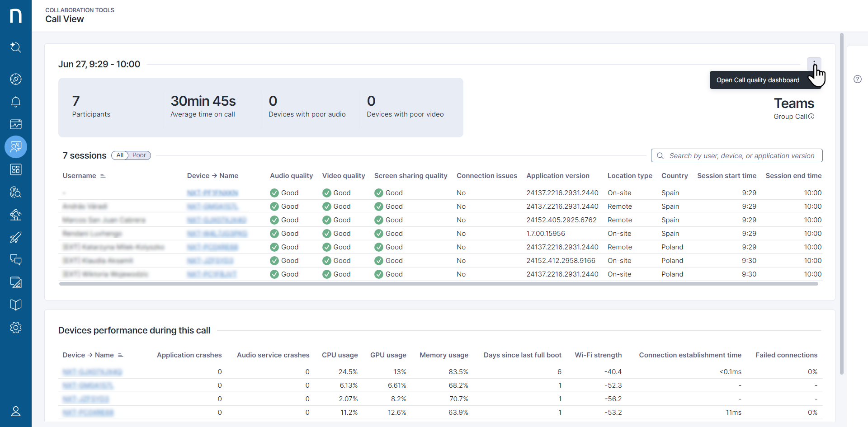
Task: Open the first device link in performance table
Action: [x=92, y=372]
